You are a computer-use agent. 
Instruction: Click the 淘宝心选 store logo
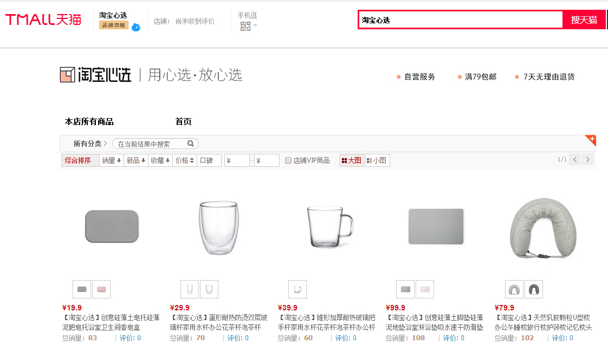pyautogui.click(x=95, y=75)
